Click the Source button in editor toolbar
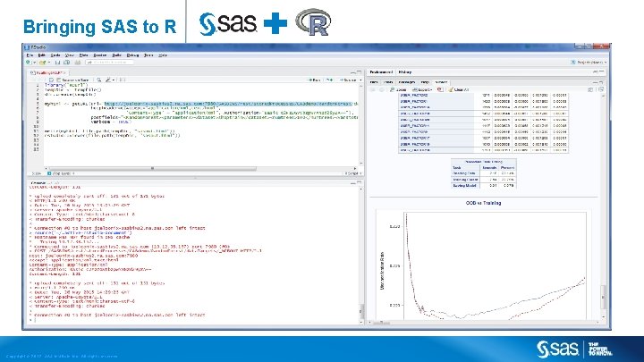644x362 pixels. [x=347, y=80]
